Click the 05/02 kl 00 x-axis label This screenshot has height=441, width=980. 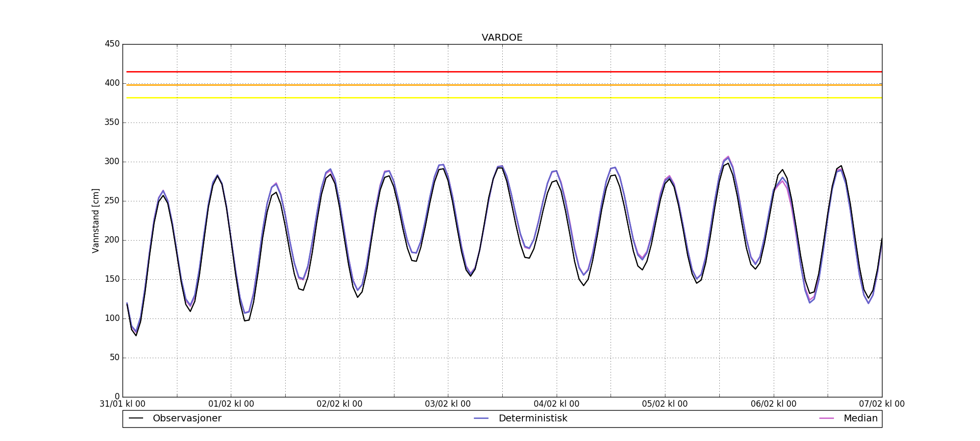point(665,404)
